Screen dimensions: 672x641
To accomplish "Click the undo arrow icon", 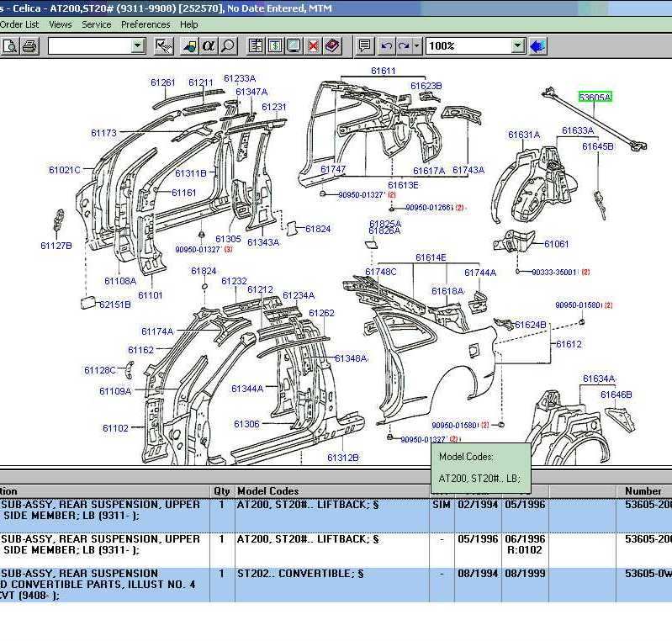I will tap(387, 46).
